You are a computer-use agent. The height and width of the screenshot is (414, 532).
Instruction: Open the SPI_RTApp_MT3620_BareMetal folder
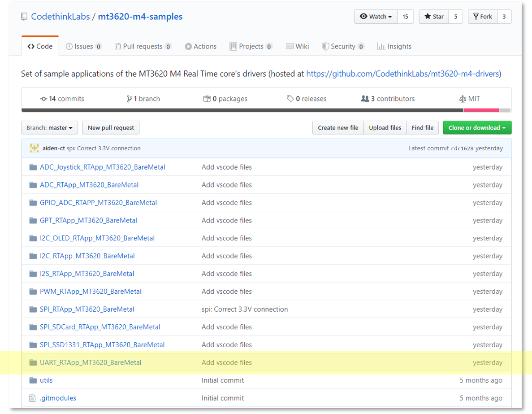click(87, 309)
